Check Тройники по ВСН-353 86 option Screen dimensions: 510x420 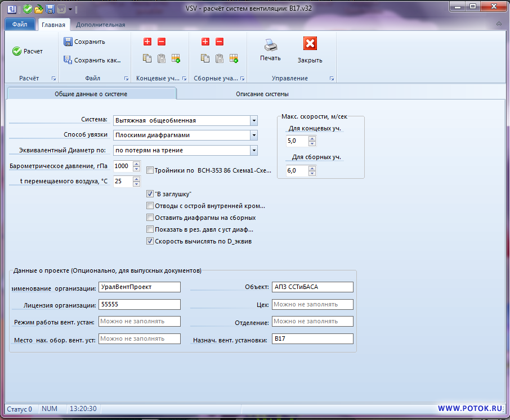pyautogui.click(x=150, y=170)
